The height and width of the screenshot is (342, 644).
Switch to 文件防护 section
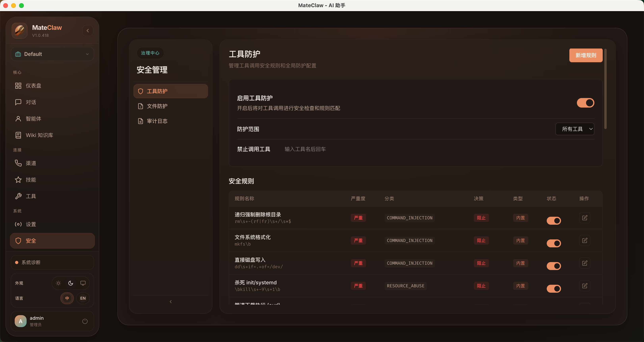[157, 106]
